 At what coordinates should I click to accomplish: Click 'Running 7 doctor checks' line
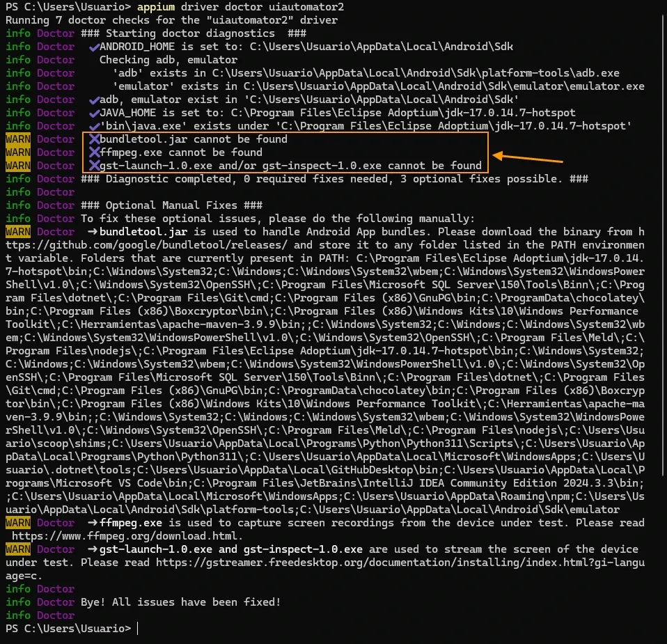[x=171, y=20]
